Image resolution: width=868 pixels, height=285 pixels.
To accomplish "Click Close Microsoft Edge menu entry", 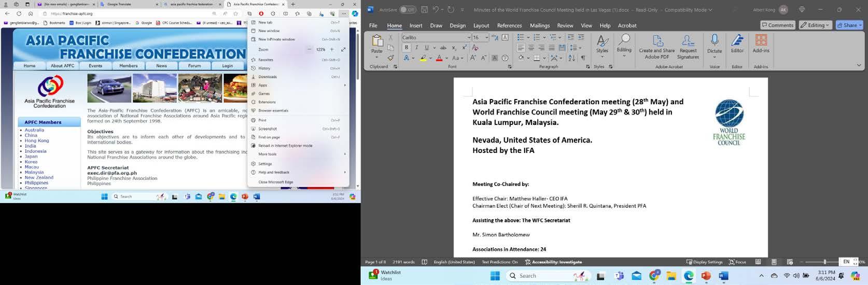I will point(298,182).
